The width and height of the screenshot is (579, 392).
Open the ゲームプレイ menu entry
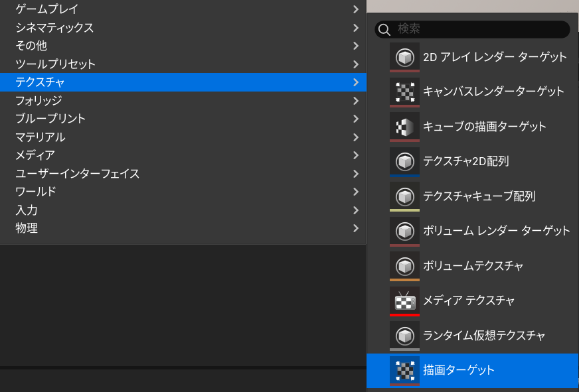tap(183, 9)
